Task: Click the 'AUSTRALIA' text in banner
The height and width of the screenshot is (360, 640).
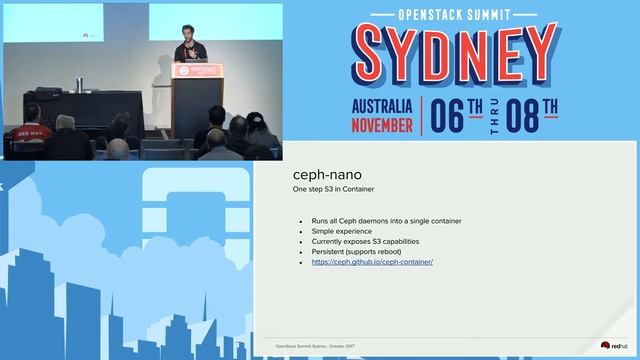Action: coord(382,107)
